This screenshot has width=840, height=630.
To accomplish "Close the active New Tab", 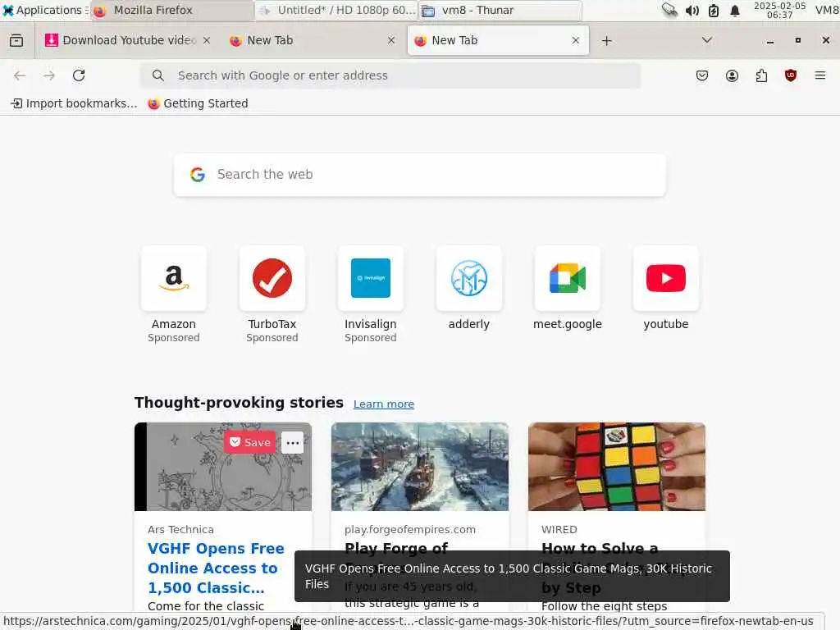I will coord(575,40).
